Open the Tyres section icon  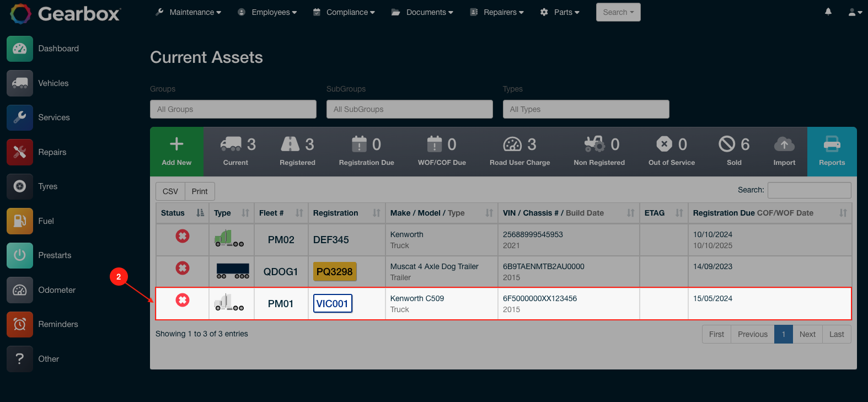pos(20,186)
